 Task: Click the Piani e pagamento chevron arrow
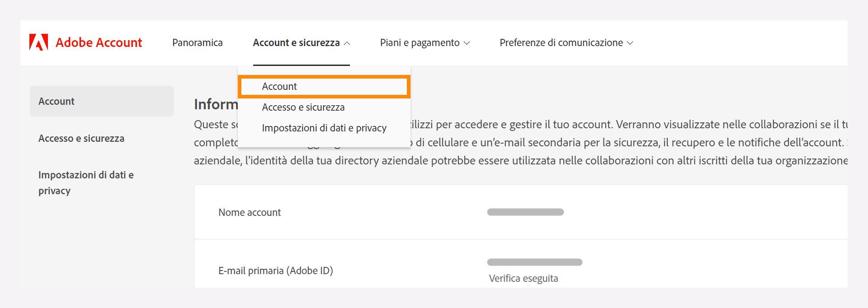pyautogui.click(x=467, y=42)
